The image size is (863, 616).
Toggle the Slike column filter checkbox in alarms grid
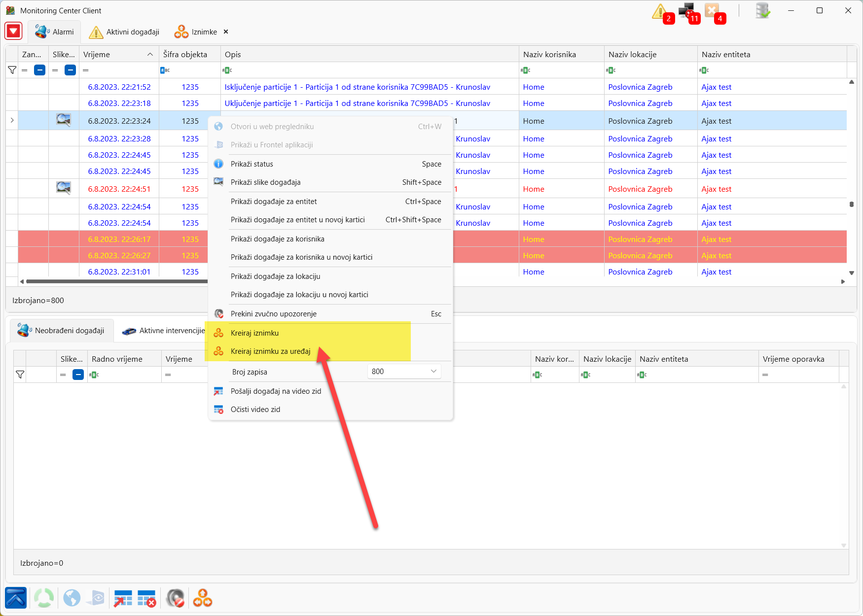pyautogui.click(x=70, y=70)
